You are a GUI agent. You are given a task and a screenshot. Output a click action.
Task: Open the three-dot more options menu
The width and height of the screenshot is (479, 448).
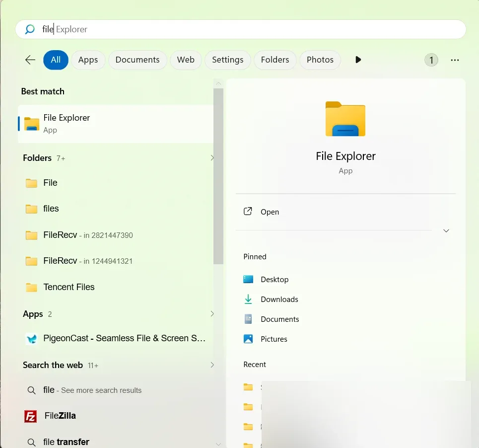[x=455, y=60]
